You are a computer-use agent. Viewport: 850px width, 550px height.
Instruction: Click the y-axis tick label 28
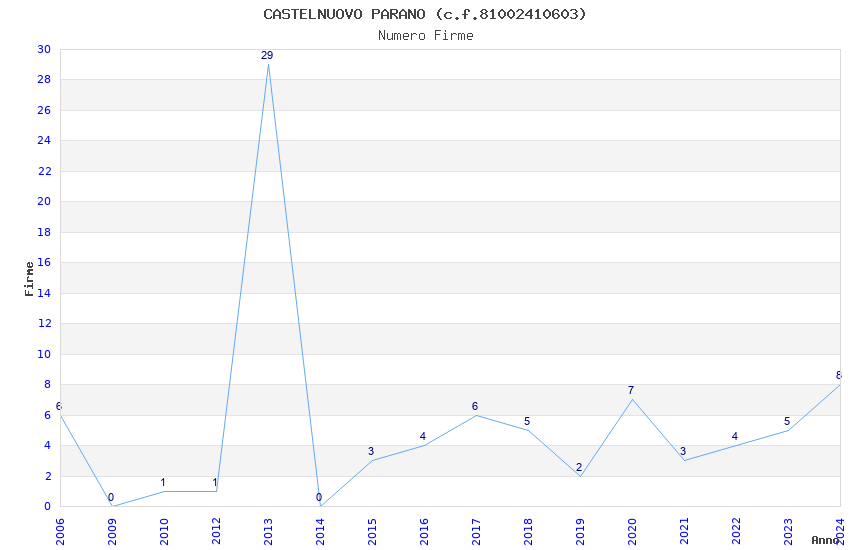point(44,80)
